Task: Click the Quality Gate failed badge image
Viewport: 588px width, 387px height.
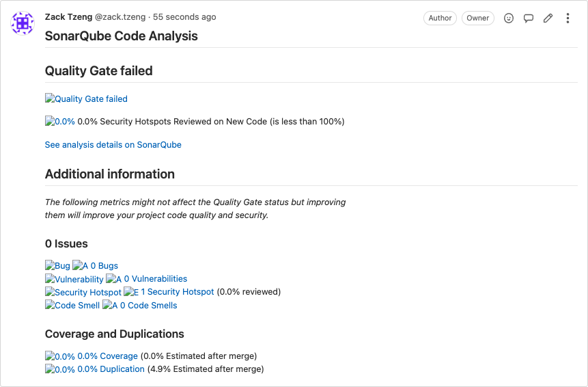Action: pos(86,99)
